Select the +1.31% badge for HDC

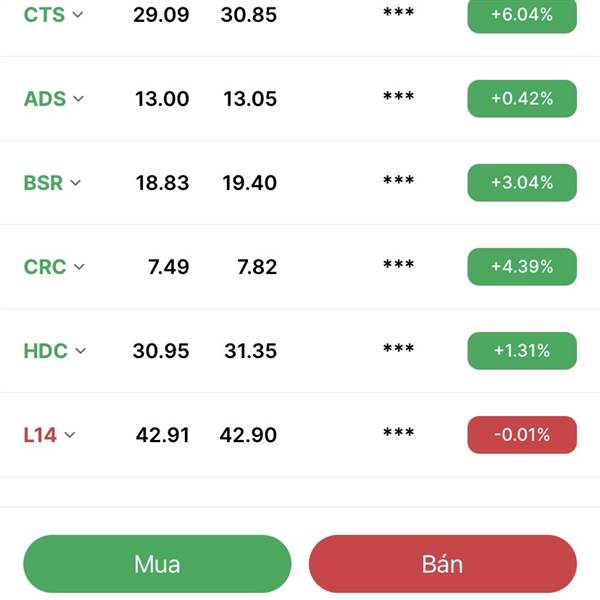click(x=522, y=351)
